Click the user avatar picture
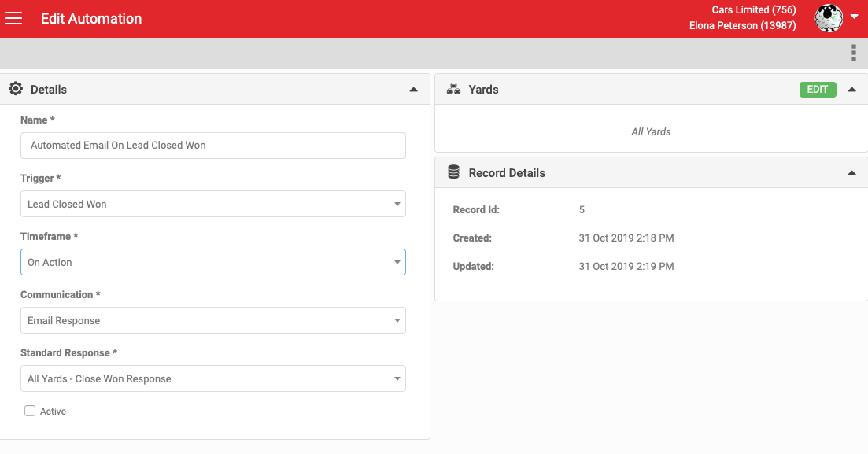 (x=828, y=18)
